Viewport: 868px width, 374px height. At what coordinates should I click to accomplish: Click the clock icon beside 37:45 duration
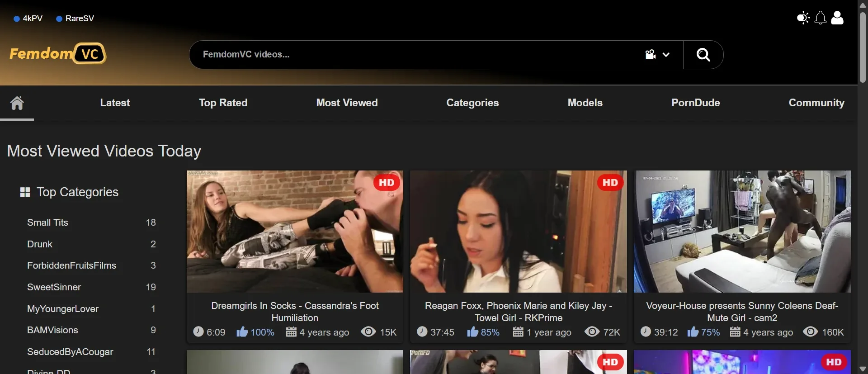tap(422, 332)
